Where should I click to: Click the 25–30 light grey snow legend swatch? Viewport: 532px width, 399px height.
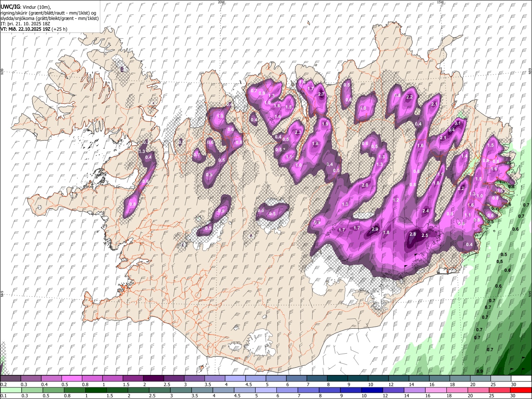tap(501, 378)
